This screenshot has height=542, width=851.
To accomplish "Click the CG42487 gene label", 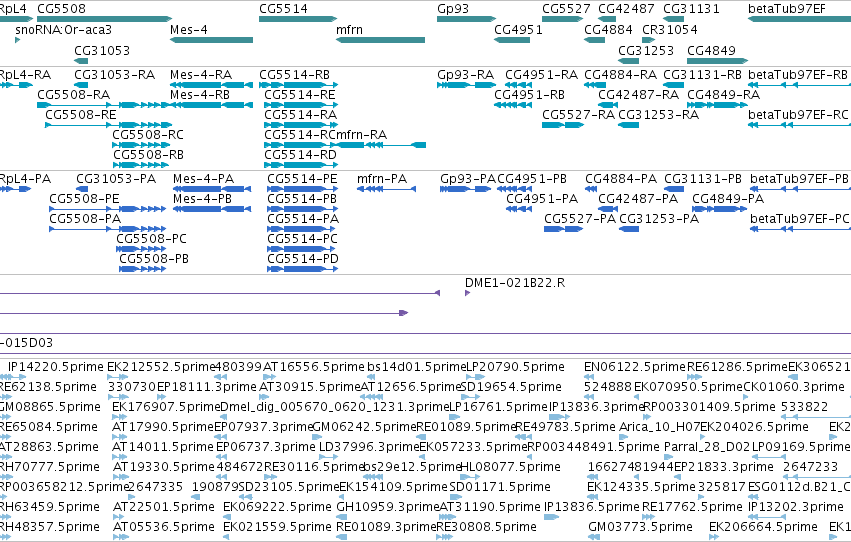I will [x=626, y=9].
